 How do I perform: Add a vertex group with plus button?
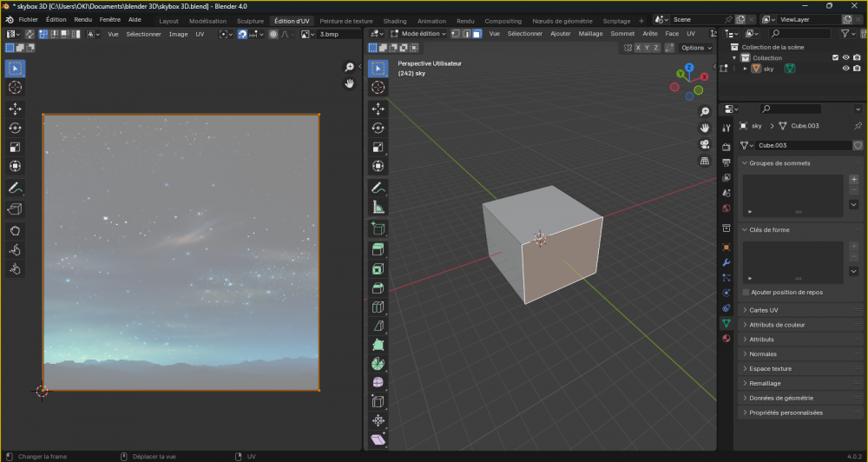point(853,180)
